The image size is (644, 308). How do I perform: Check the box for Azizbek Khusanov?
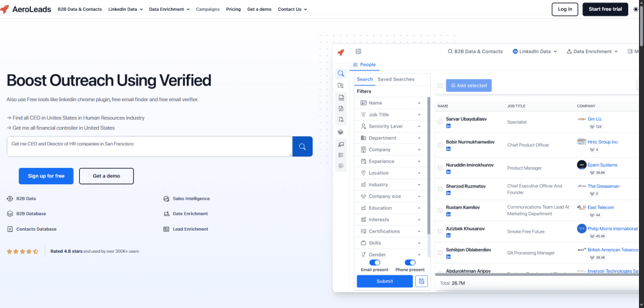pos(440,231)
